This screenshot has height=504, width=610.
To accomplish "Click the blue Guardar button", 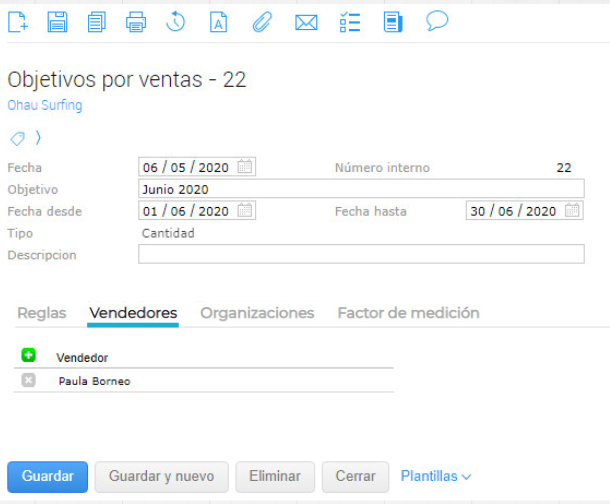I will (47, 477).
